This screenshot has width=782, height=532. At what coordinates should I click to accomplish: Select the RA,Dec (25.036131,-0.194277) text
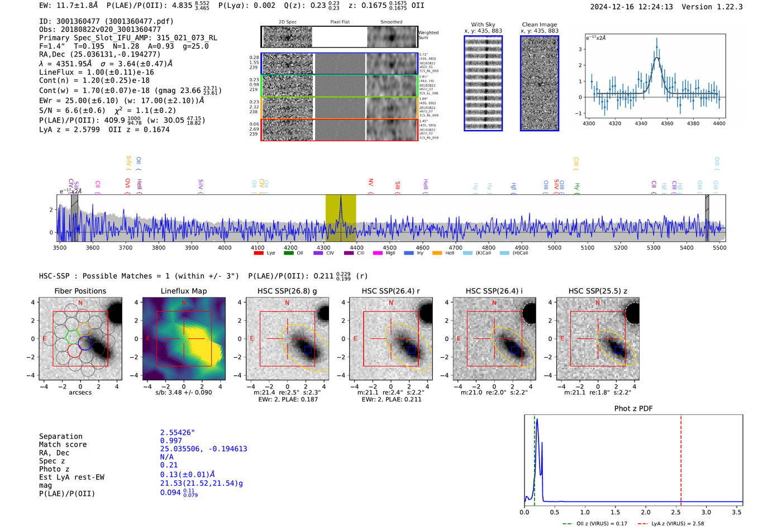tap(99, 54)
